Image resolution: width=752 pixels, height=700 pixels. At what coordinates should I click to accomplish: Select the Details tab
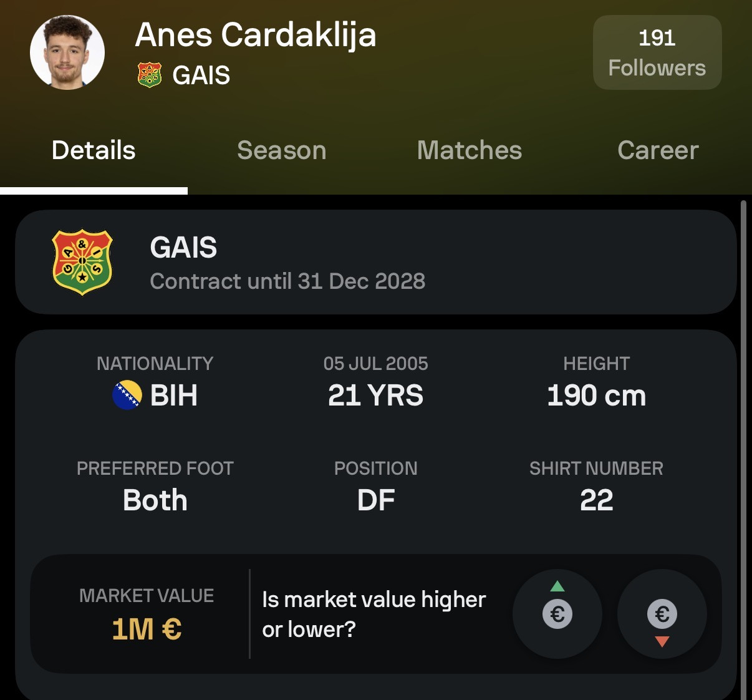click(x=94, y=150)
